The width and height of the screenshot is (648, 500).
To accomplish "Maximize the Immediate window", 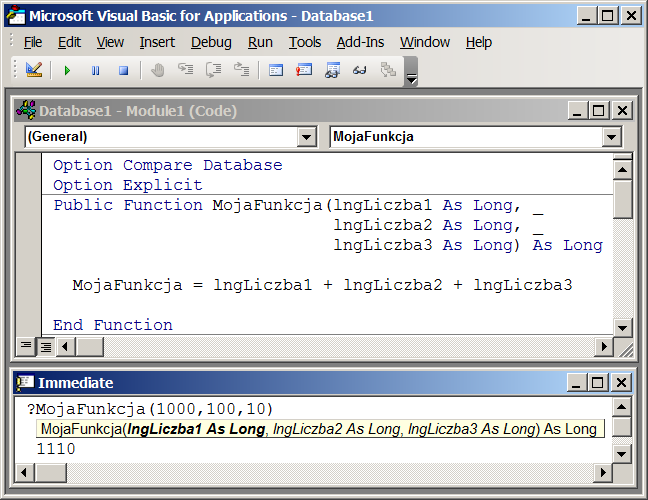I will pos(598,383).
